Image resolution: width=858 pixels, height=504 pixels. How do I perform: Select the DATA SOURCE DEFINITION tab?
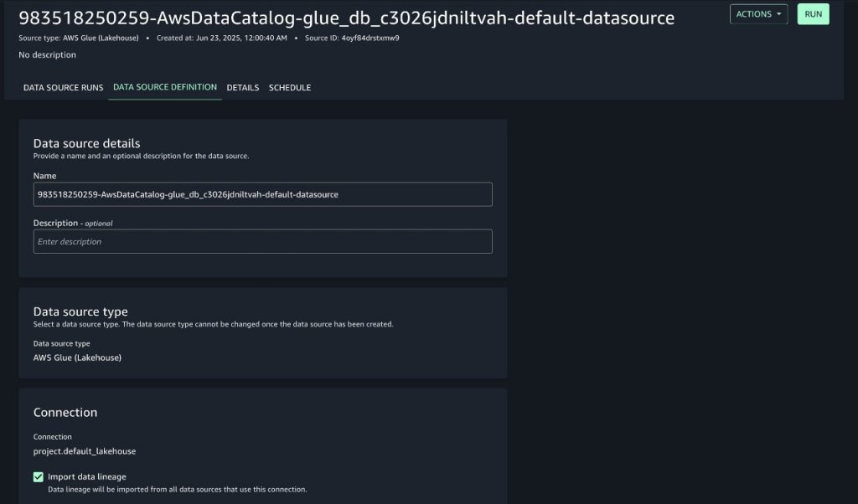click(165, 87)
